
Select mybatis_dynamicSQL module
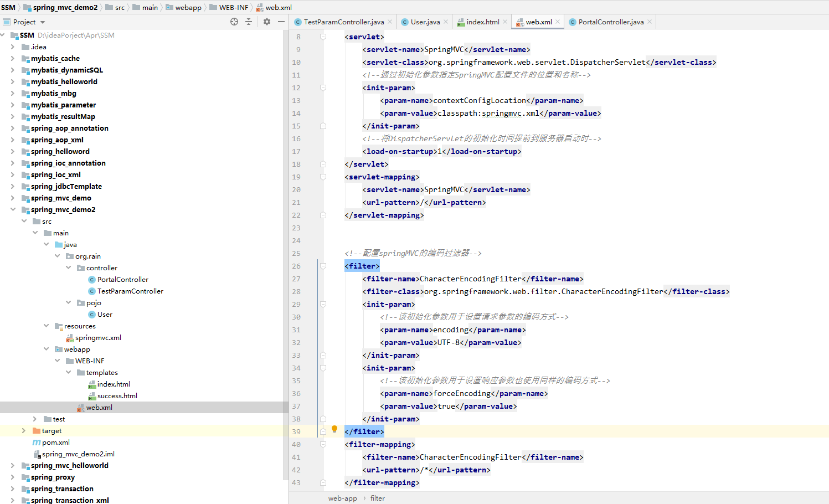(67, 70)
